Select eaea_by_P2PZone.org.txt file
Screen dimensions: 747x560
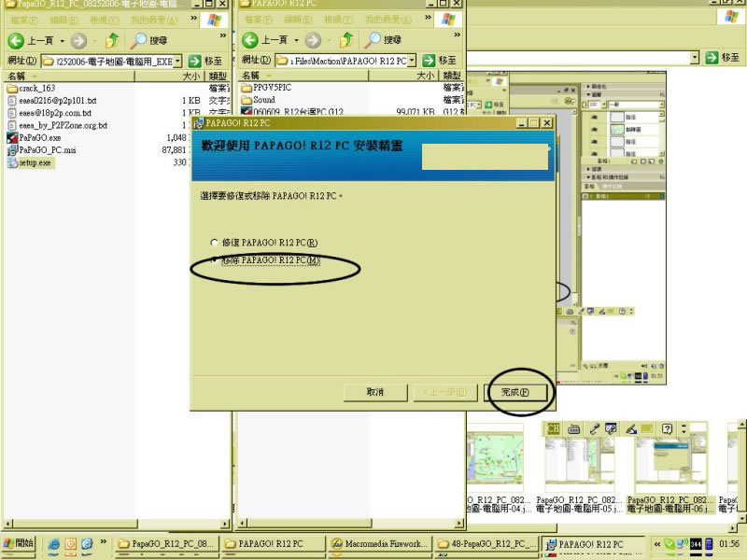click(x=57, y=125)
